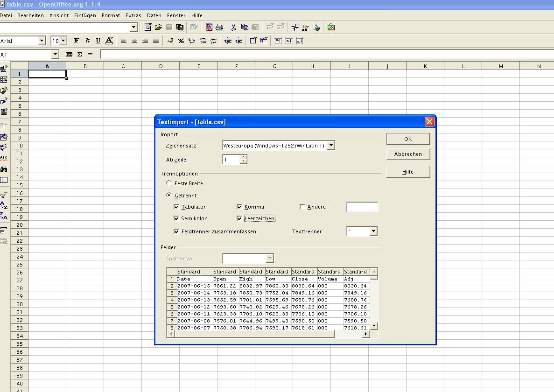Open the Einfügen menu
Image resolution: width=554 pixels, height=392 pixels.
[85, 15]
